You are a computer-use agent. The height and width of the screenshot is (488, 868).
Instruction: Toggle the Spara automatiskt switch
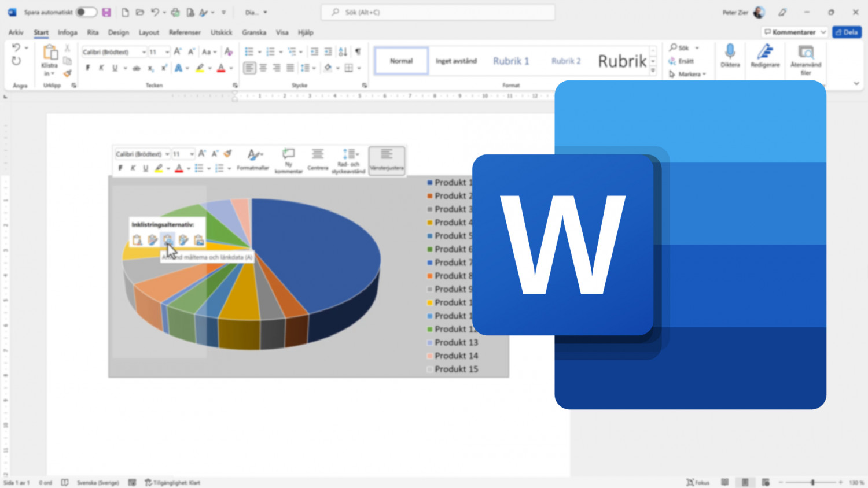tap(86, 12)
